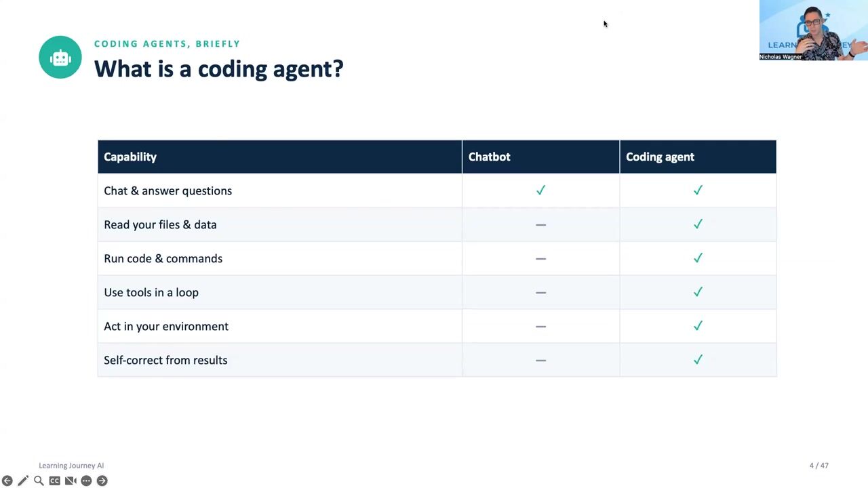
Task: Click Coding agent checkmark for Chat & answer questions
Action: 698,190
